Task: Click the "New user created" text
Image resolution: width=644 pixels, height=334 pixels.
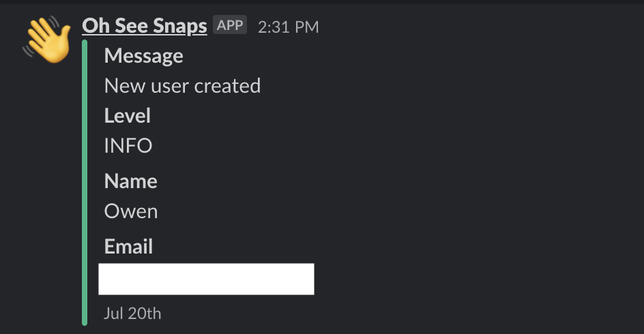Action: click(182, 86)
